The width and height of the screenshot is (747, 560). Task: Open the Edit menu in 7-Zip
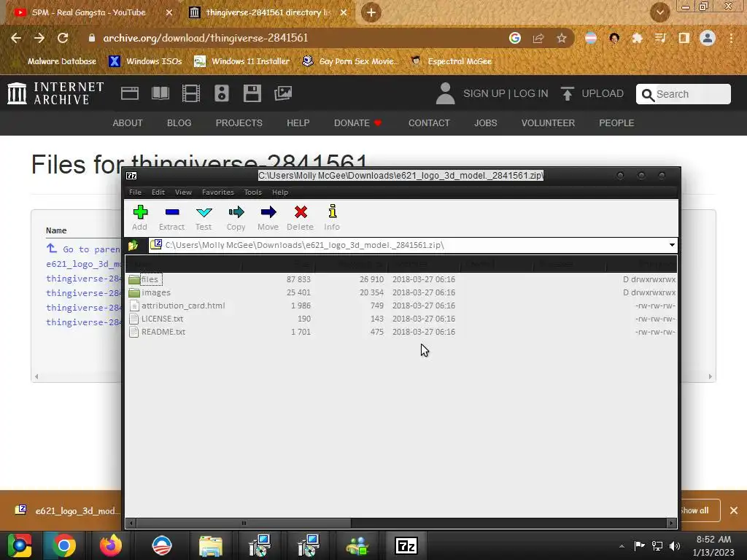(x=158, y=192)
